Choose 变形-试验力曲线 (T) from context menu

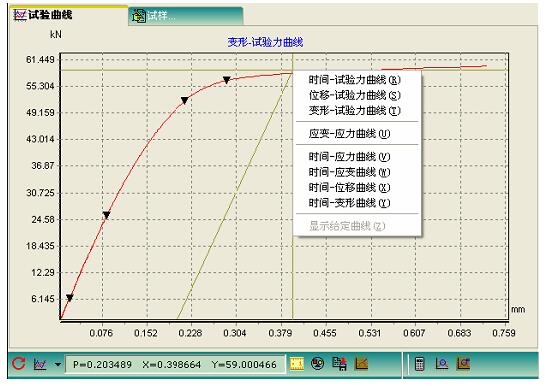click(x=355, y=110)
